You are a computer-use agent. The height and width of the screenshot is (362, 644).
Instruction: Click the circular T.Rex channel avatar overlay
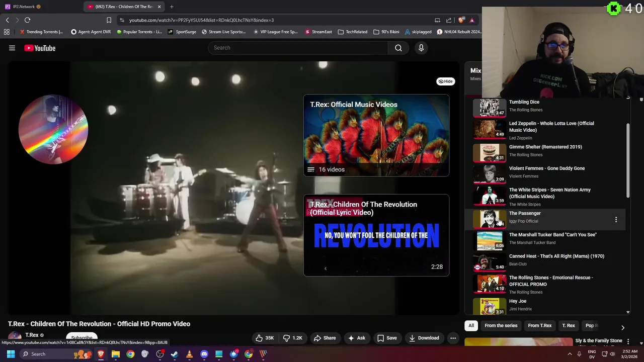coord(53,129)
